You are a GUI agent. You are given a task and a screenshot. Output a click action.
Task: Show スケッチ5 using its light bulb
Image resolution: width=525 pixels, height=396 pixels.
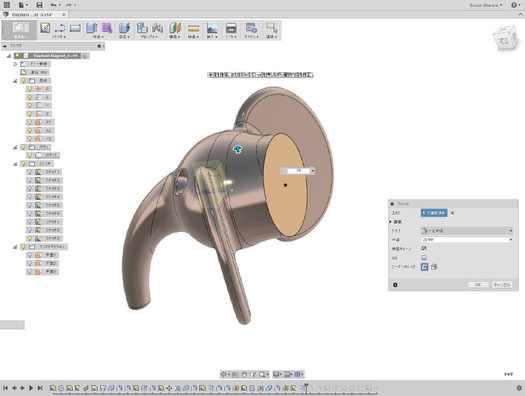(29, 205)
